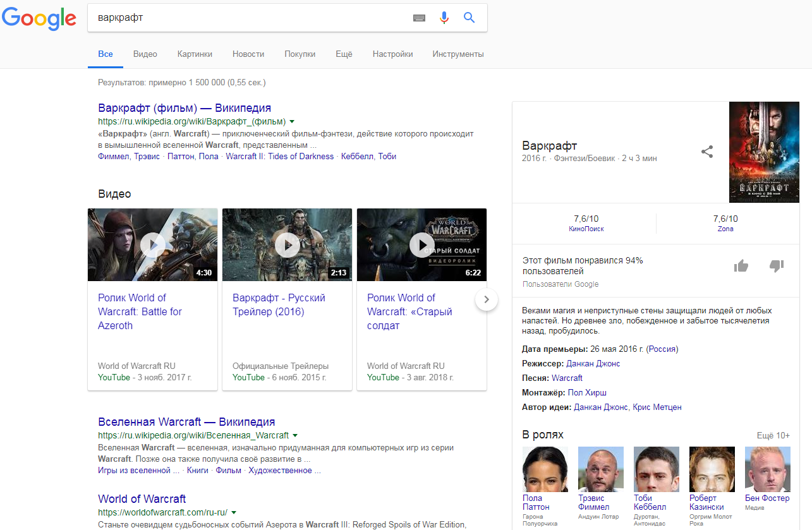Play the Старый солдат video
The width and height of the screenshot is (812, 530).
[422, 245]
